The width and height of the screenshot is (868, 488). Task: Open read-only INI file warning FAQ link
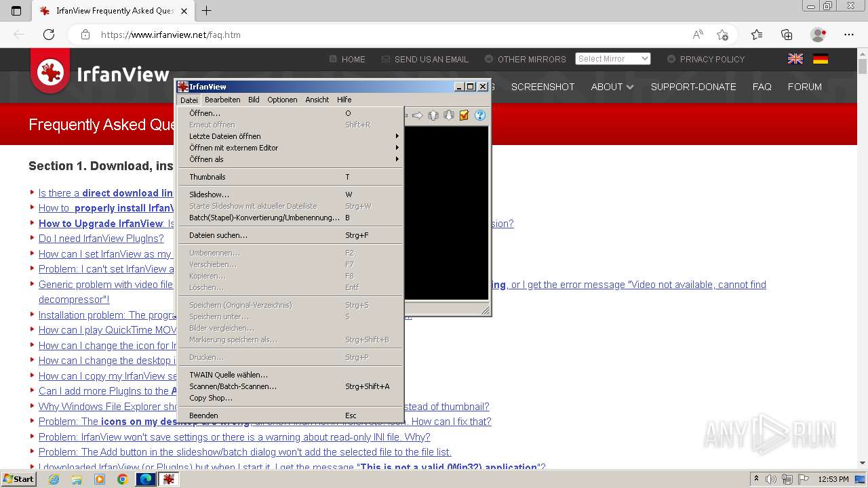[x=234, y=437]
